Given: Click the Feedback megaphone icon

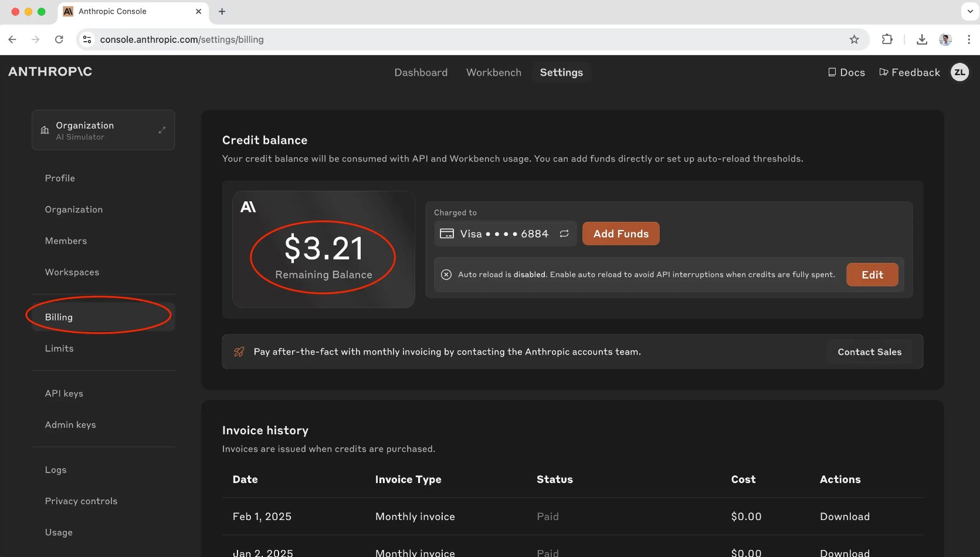Looking at the screenshot, I should tap(884, 72).
